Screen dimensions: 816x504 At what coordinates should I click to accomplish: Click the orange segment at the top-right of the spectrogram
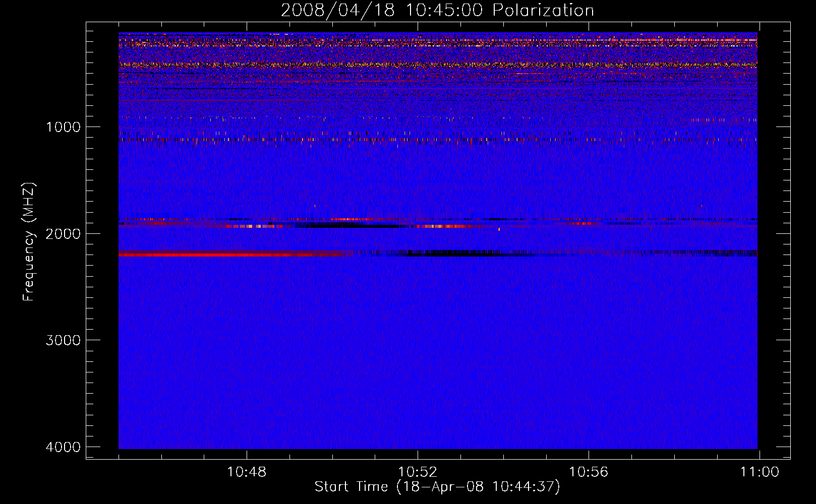741,38
